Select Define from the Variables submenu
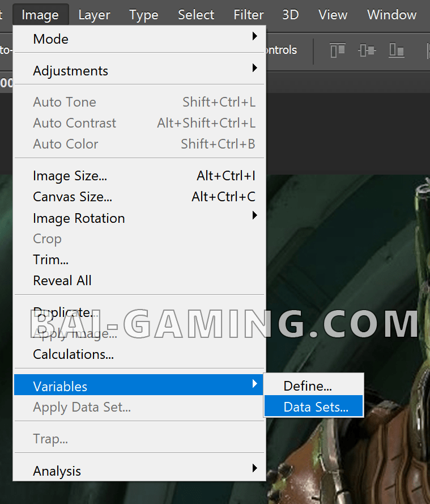The height and width of the screenshot is (504, 430). (x=308, y=386)
